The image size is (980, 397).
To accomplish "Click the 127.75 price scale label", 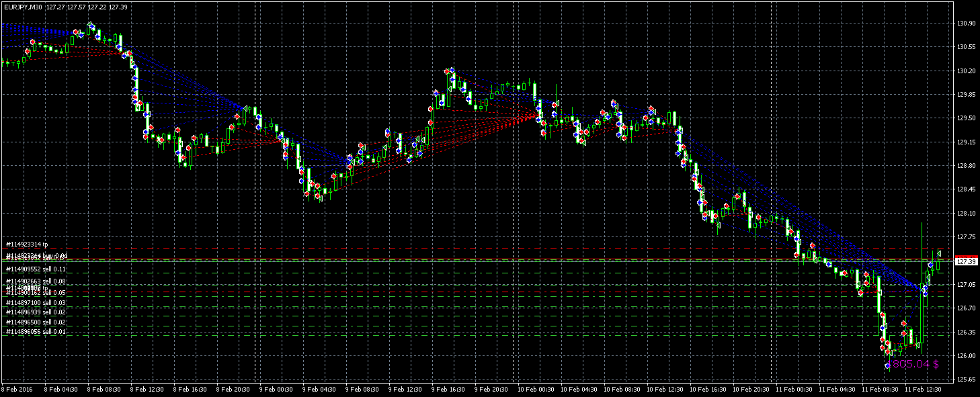I will tap(967, 237).
